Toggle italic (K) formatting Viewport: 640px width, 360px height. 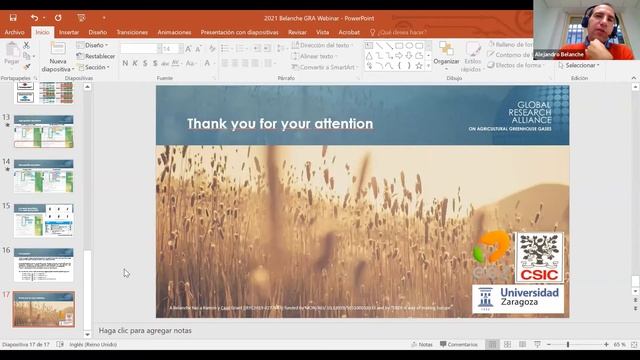pyautogui.click(x=135, y=63)
